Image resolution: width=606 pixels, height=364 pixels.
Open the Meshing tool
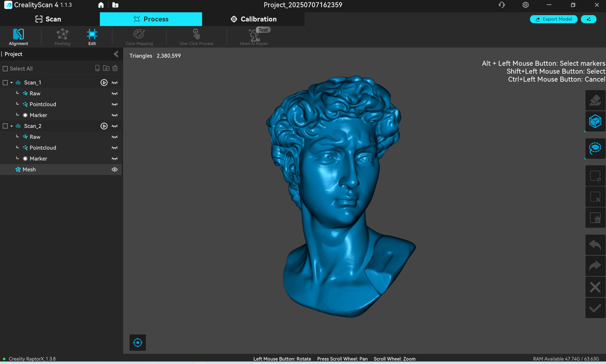point(62,37)
